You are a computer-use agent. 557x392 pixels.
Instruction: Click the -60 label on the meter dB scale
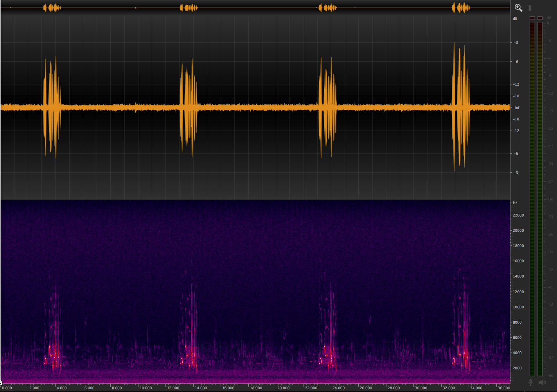tap(549, 375)
